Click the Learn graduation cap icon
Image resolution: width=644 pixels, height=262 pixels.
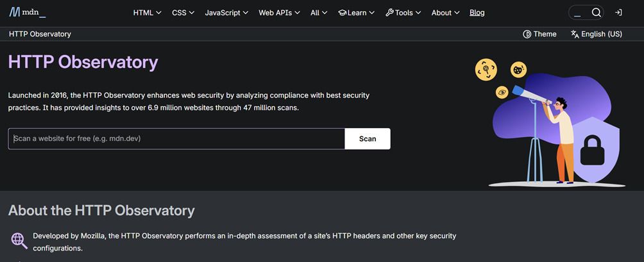point(343,12)
